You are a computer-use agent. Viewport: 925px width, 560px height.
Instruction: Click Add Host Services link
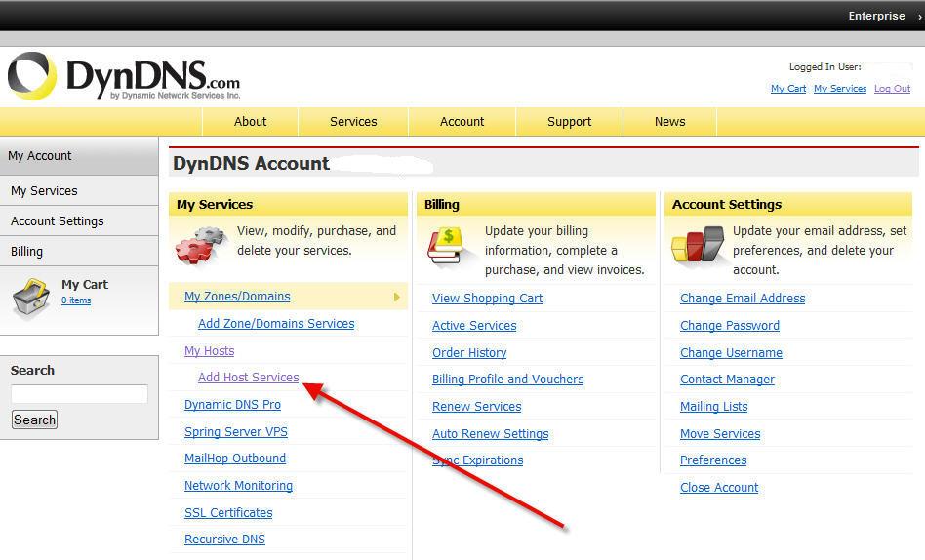click(x=249, y=377)
